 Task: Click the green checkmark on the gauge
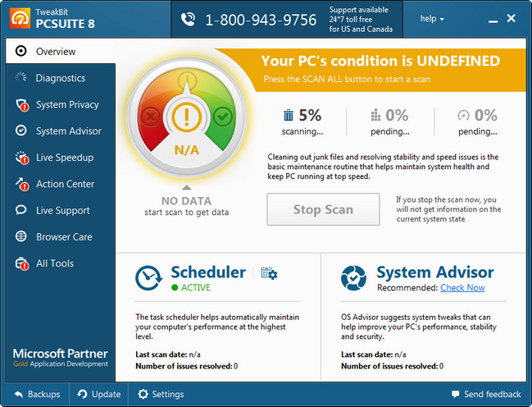[223, 117]
